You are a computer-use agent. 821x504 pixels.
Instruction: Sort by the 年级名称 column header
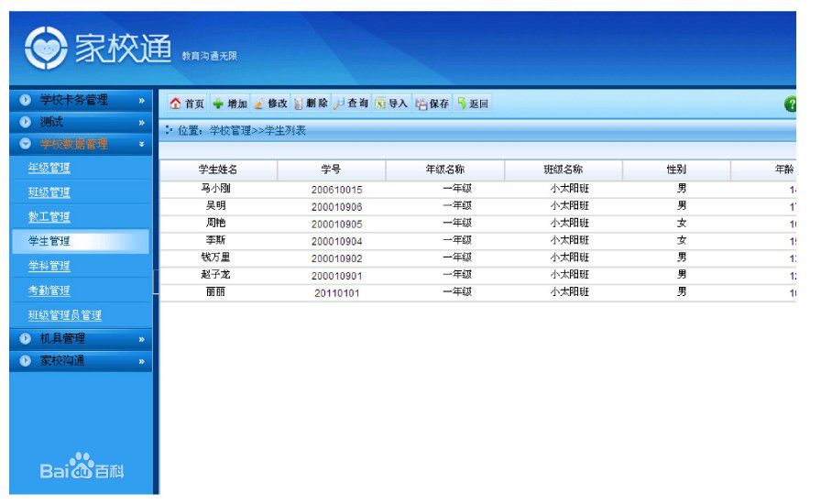click(445, 170)
